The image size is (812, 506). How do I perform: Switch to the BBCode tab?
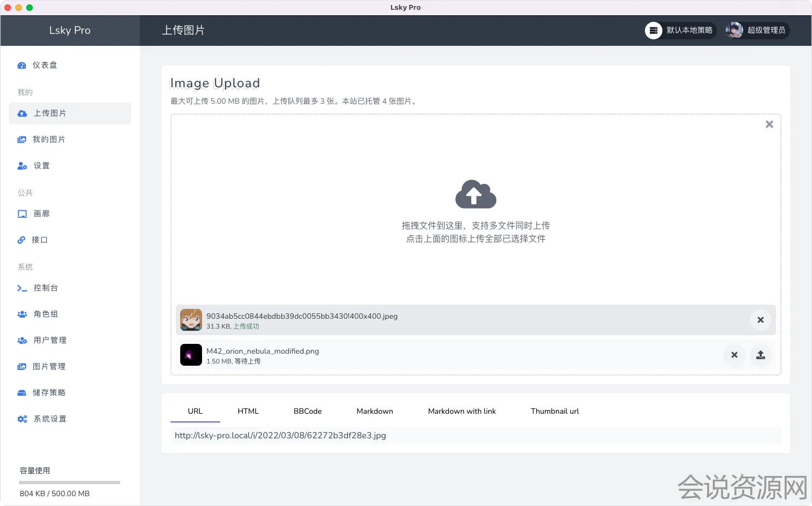click(307, 412)
